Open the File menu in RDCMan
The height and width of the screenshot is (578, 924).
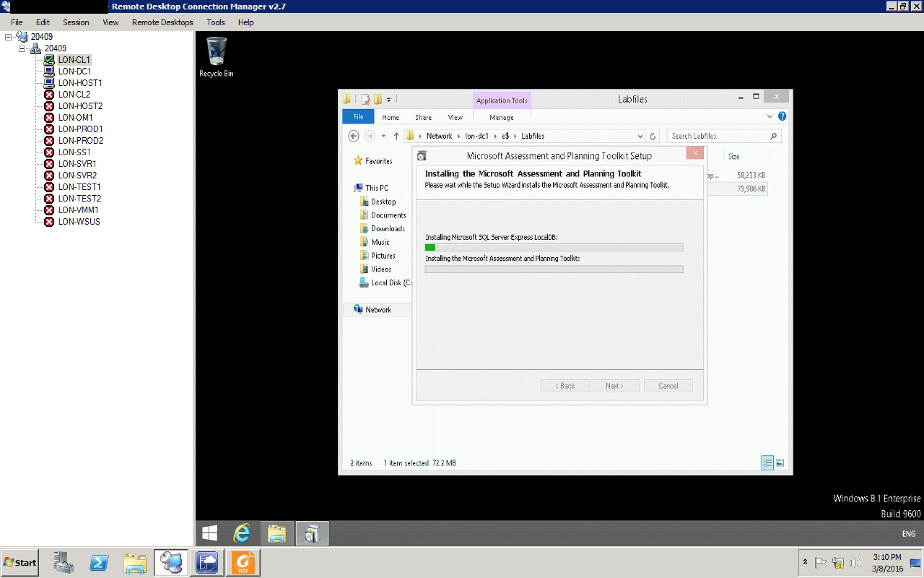click(x=17, y=23)
